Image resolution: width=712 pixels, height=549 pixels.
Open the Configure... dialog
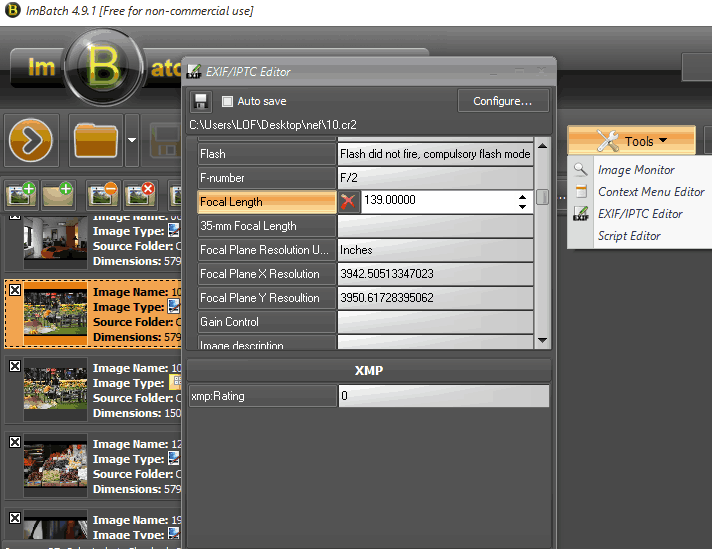[503, 101]
